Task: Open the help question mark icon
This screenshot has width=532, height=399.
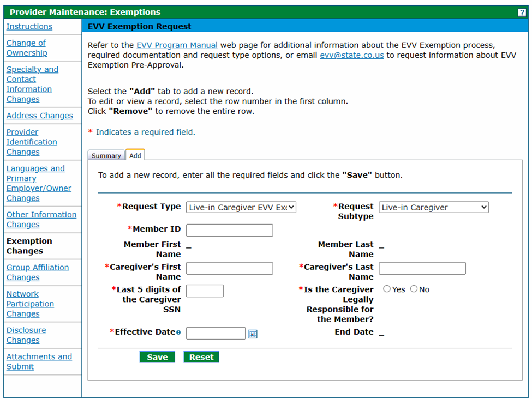Action: [522, 13]
